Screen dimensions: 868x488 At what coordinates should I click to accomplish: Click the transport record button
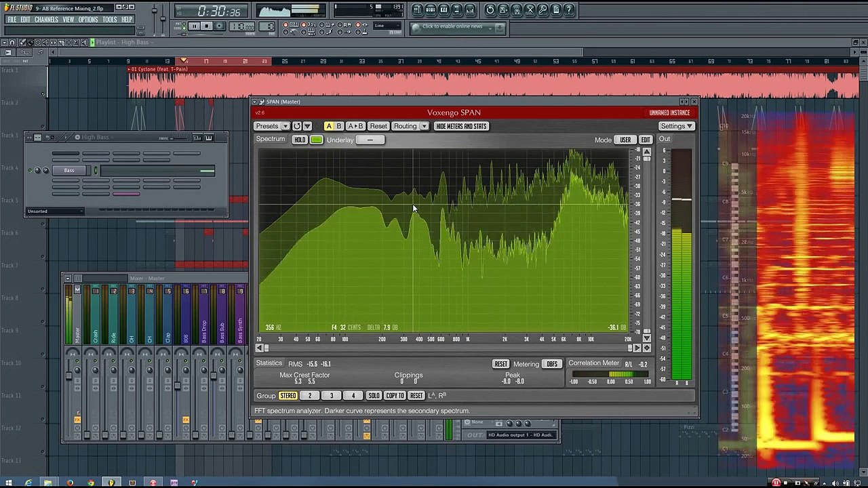[x=220, y=26]
